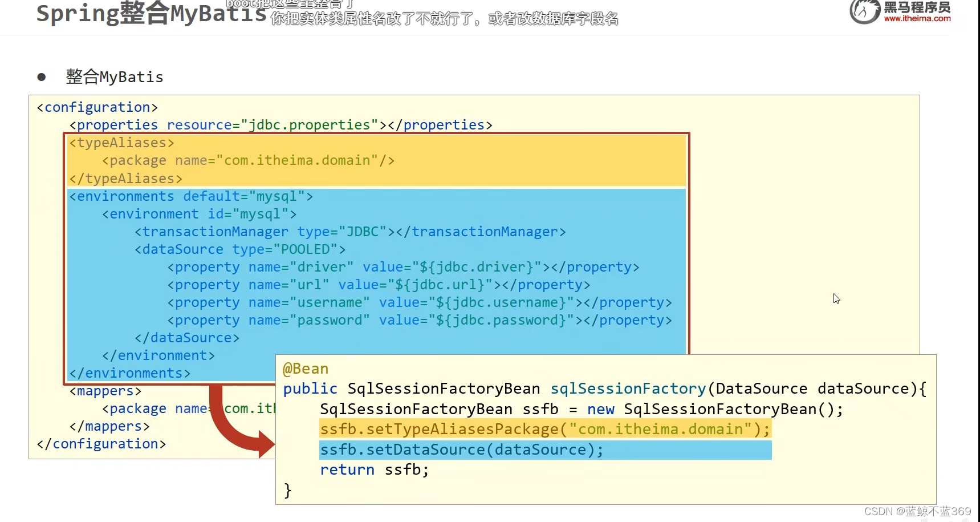Select the closing </typeAliases> tag
The width and height of the screenshot is (980, 522).
coord(126,179)
